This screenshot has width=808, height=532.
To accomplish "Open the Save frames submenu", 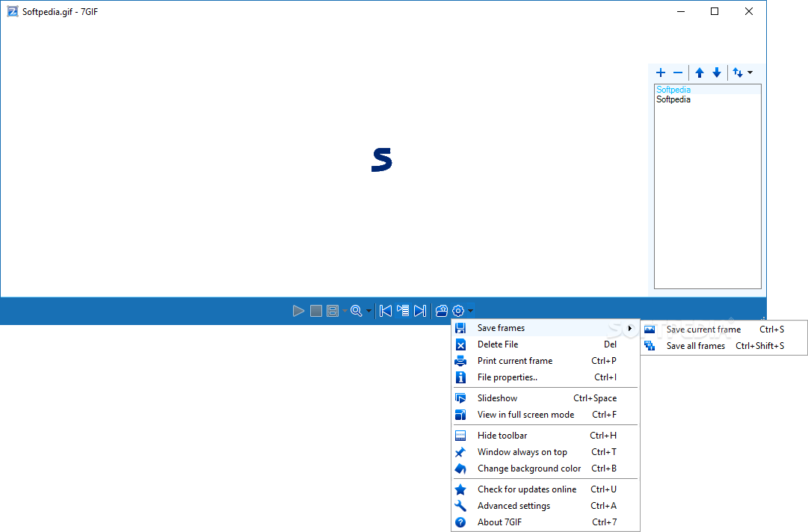I will (x=545, y=328).
